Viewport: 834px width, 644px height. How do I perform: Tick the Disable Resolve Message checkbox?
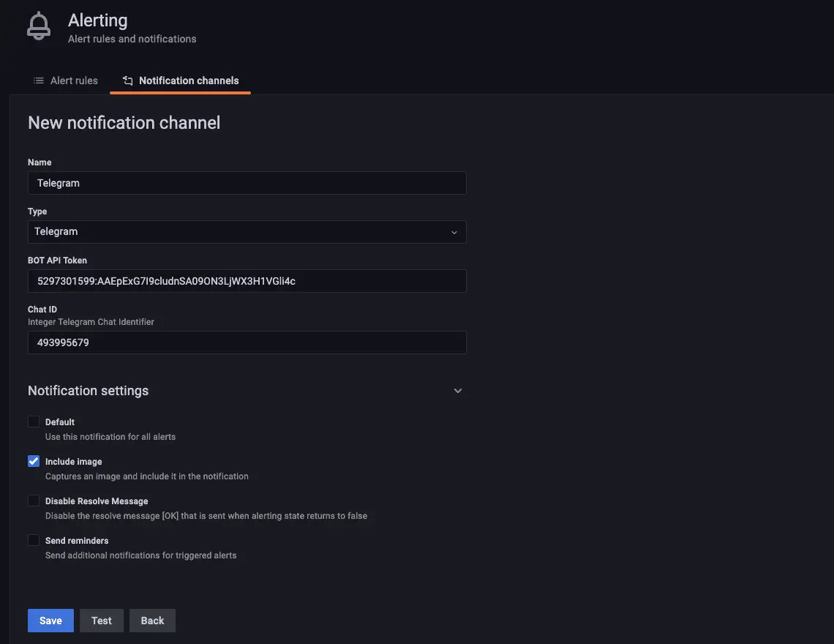click(34, 501)
